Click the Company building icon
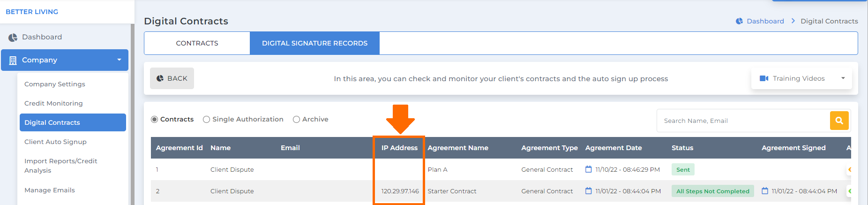The width and height of the screenshot is (868, 205). [x=13, y=61]
